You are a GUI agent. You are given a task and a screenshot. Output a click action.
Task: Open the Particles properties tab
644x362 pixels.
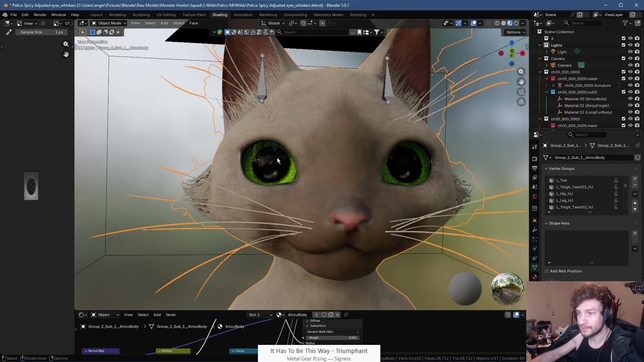pyautogui.click(x=534, y=239)
